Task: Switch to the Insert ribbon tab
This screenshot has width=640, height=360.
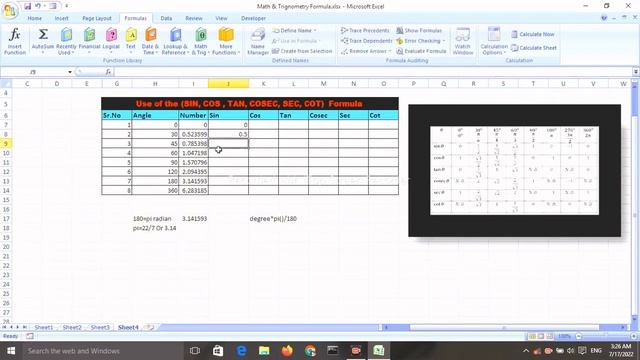Action: 62,18
